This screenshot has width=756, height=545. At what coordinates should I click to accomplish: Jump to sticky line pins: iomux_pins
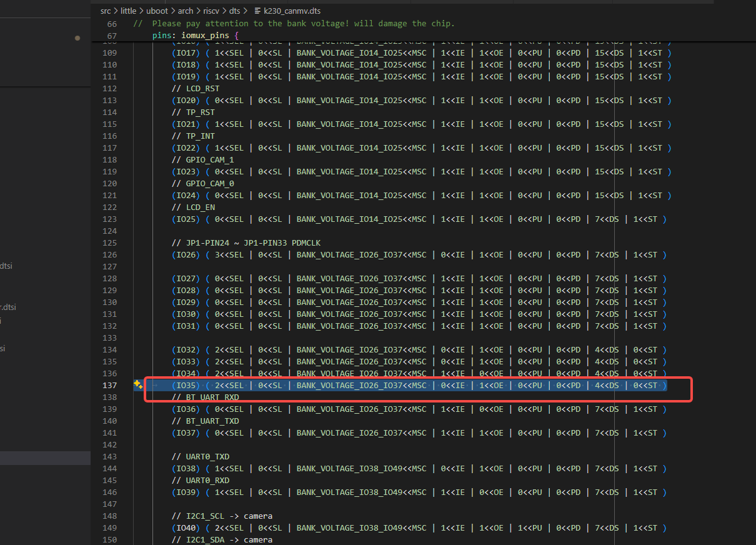(x=195, y=36)
